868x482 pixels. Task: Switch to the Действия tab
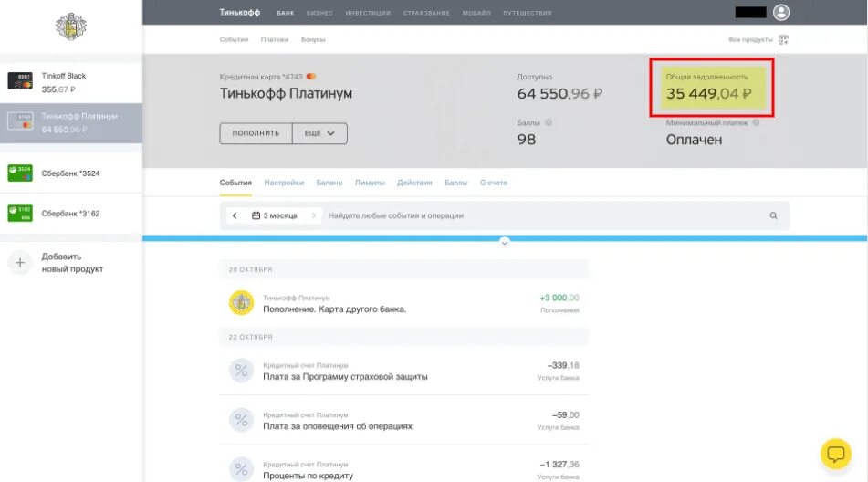414,183
